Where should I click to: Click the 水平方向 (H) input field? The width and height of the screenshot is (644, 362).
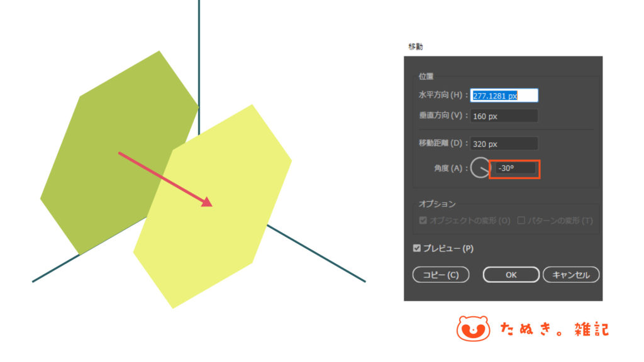(x=504, y=96)
